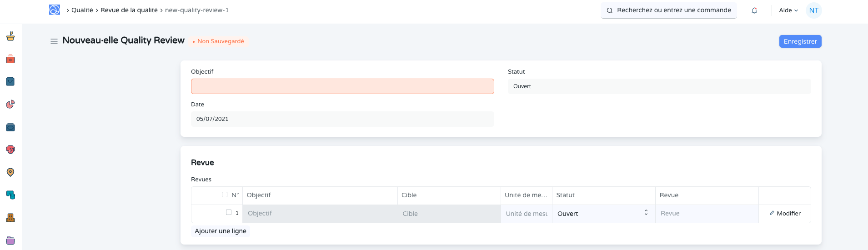Open the Statut dropdown in row 1
The image size is (868, 250).
603,214
